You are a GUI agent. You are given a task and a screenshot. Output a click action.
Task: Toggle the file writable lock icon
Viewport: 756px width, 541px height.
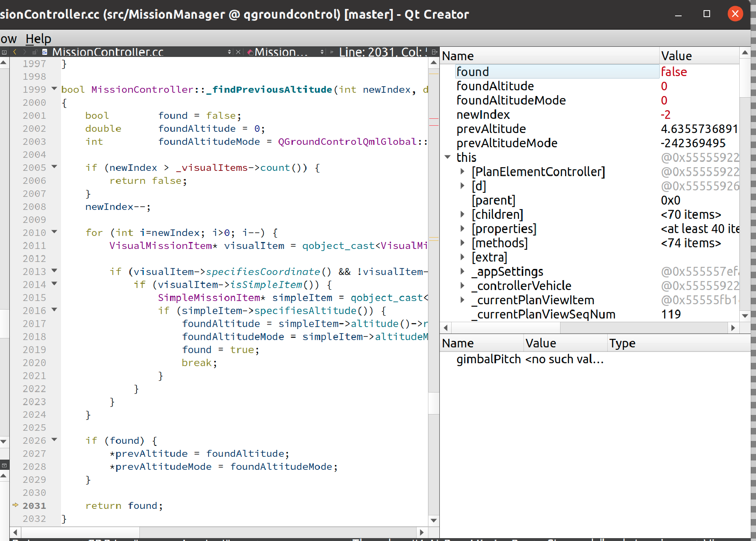(35, 52)
